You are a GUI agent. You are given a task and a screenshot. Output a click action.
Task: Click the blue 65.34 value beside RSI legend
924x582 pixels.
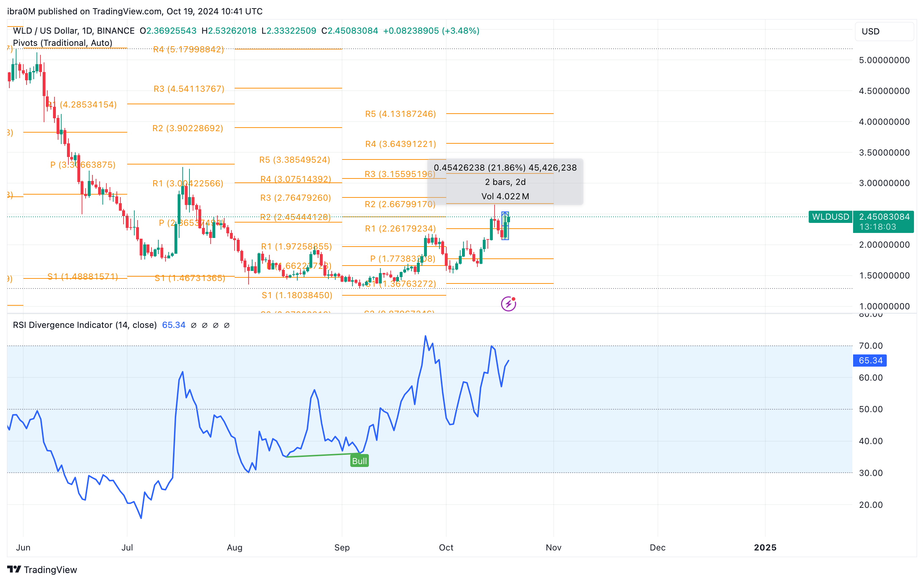[x=173, y=325]
